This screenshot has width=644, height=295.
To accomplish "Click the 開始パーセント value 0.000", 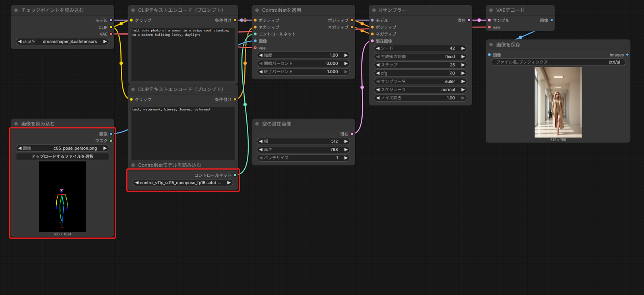I will [332, 64].
